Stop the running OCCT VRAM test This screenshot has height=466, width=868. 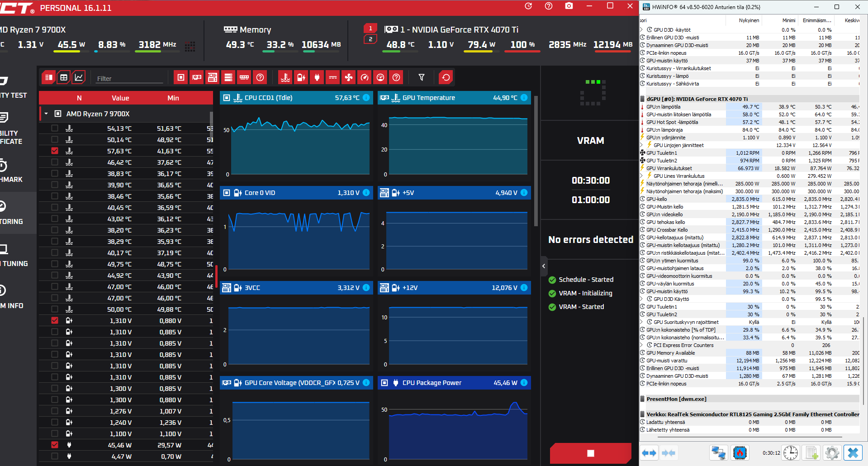click(591, 453)
